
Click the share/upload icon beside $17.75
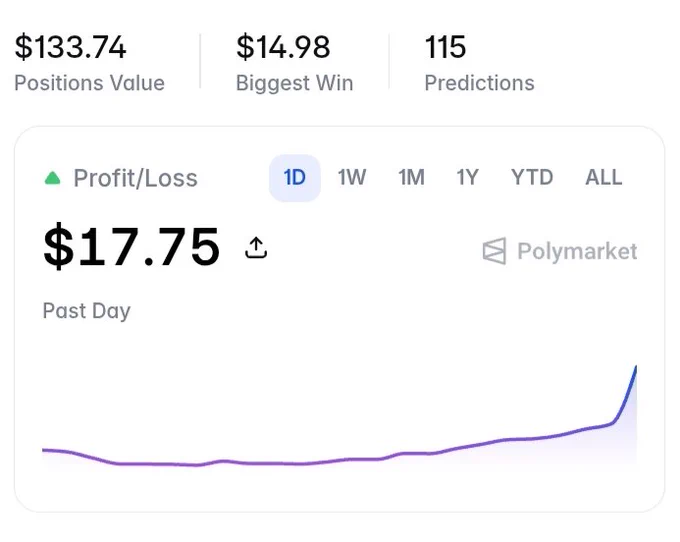256,248
